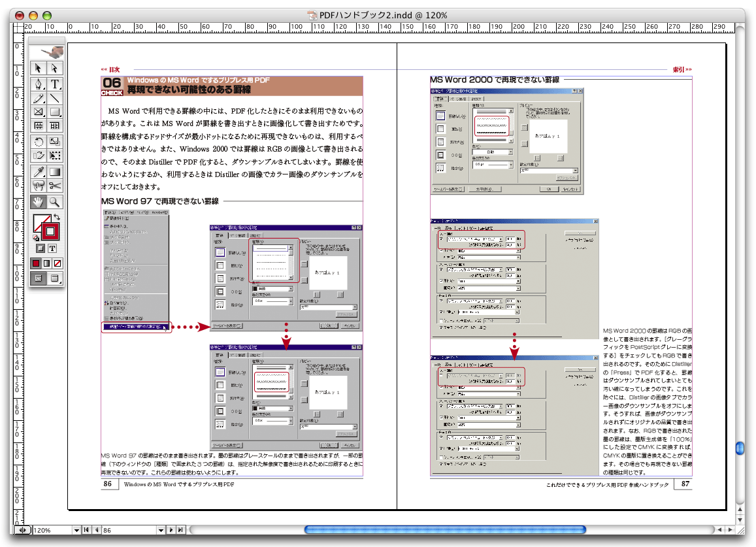756x547 pixels.
Task: Select the Vertical Grid tool
Action: [x=54, y=125]
